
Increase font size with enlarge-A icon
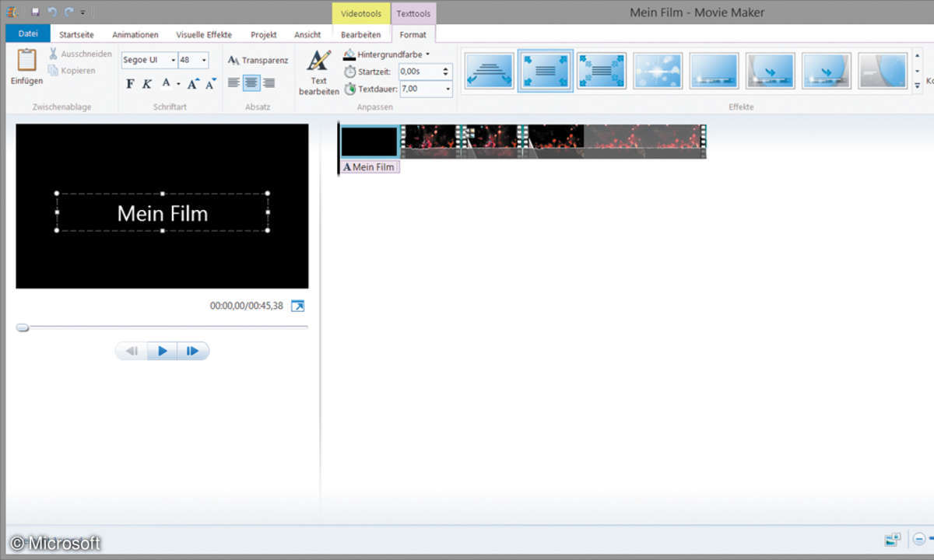coord(193,84)
